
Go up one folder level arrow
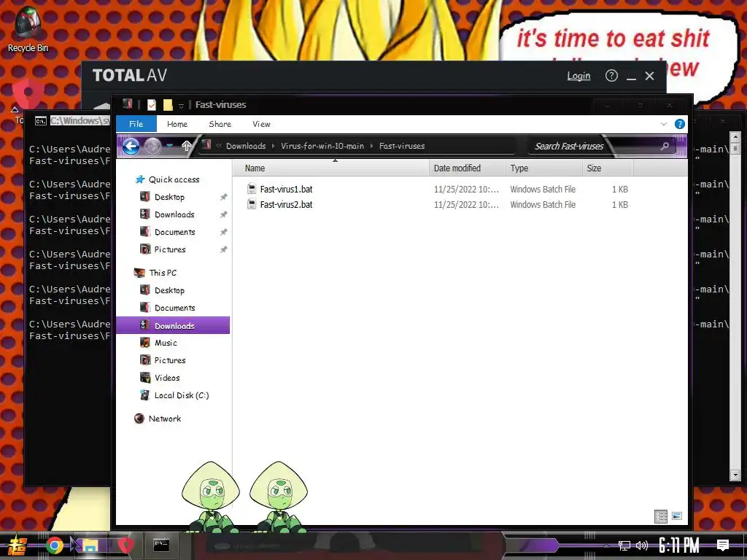(187, 146)
